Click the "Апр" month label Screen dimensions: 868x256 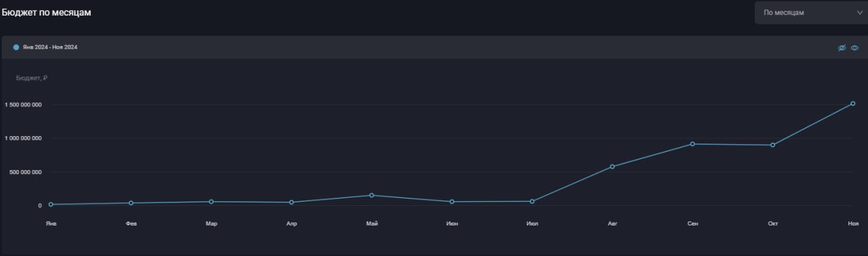292,223
